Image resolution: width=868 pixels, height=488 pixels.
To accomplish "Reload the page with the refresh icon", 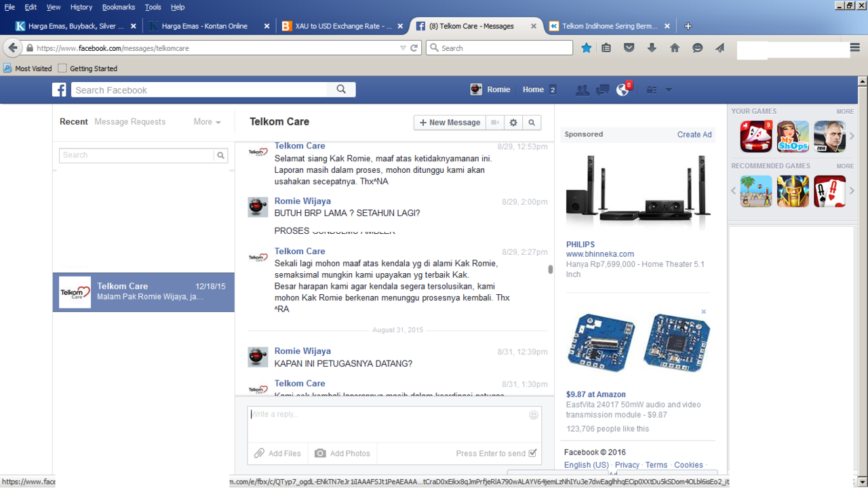I will coord(414,48).
